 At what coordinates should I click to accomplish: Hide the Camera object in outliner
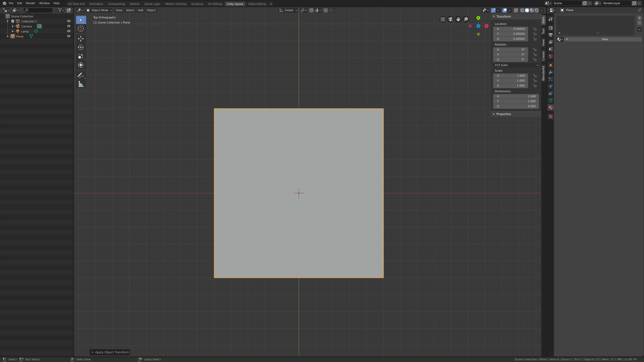[x=69, y=26]
